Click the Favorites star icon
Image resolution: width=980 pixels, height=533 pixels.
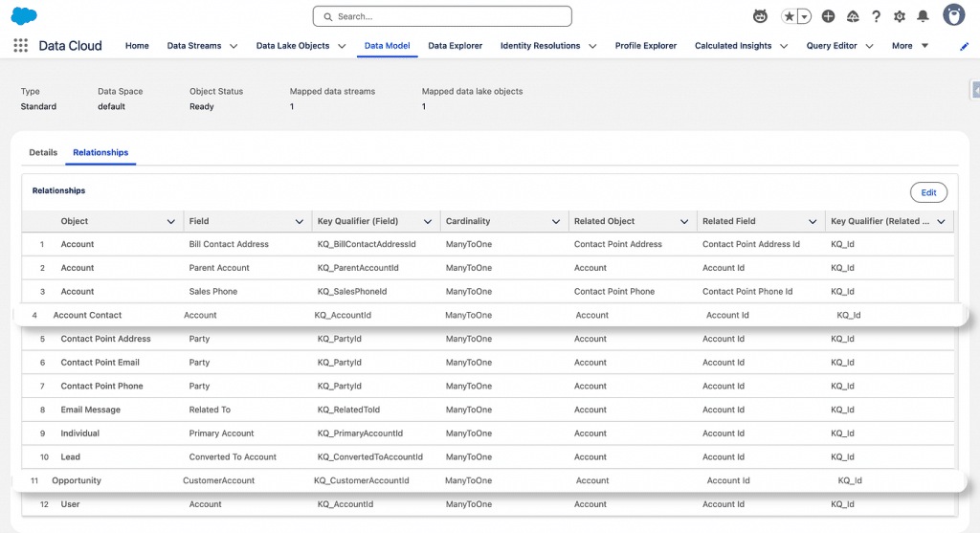(x=790, y=16)
